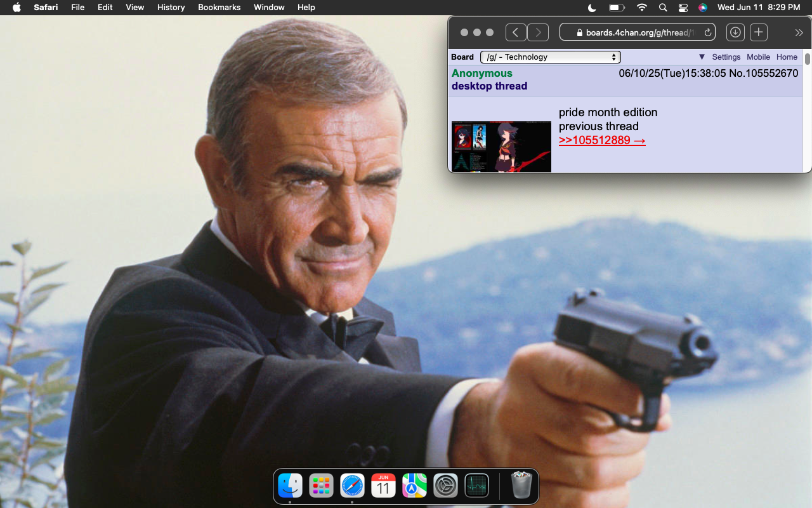Open the Window menu

[269, 7]
